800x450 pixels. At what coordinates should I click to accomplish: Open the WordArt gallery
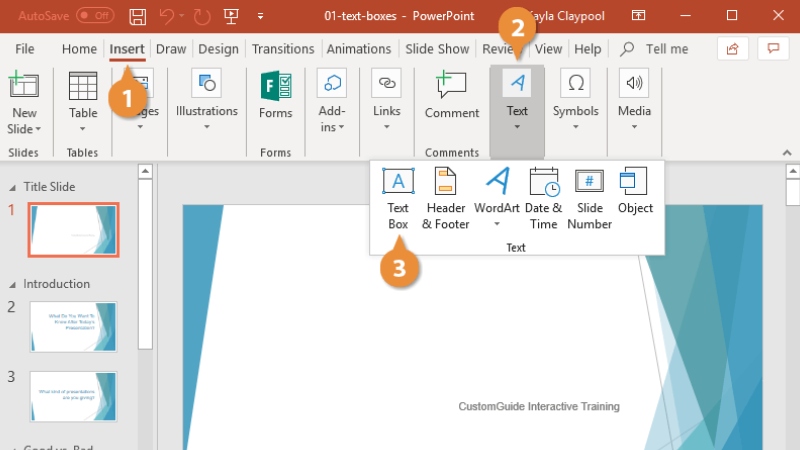coord(497,198)
